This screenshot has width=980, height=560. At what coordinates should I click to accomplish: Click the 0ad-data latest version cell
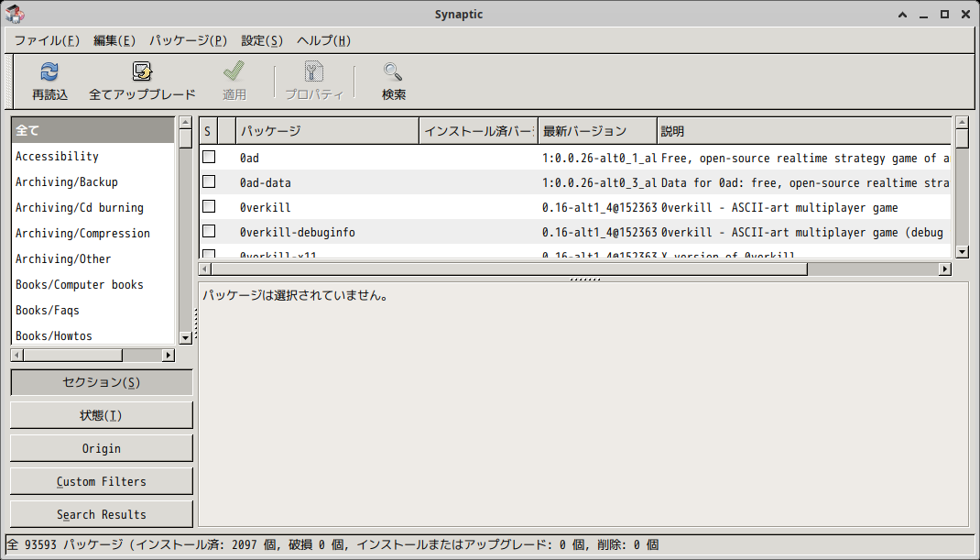pos(599,182)
